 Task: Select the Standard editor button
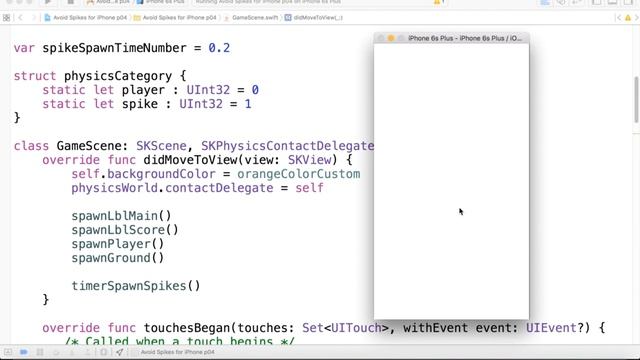[x=545, y=2]
